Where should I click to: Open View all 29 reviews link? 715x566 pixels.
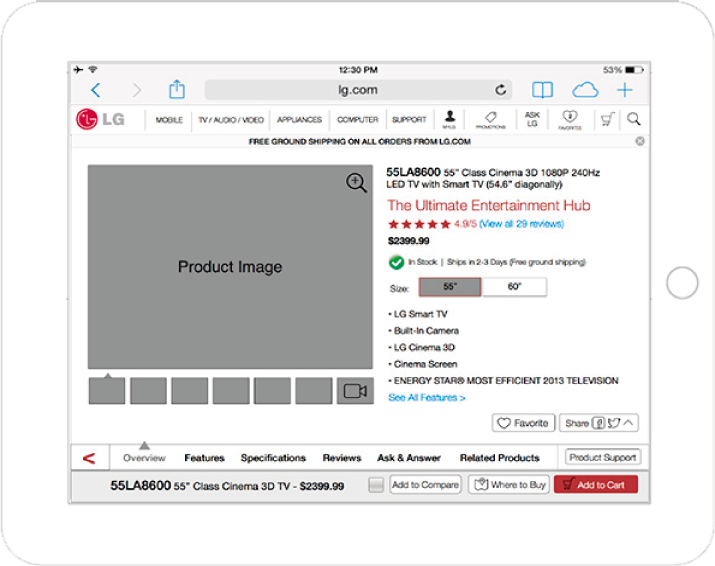click(521, 224)
